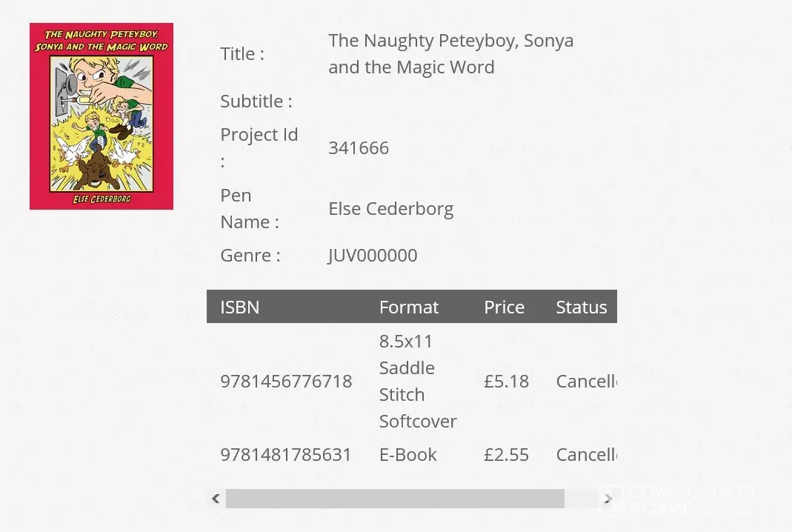This screenshot has width=792, height=532.
Task: Select ISBN 9781481785631 in the table
Action: 286,454
